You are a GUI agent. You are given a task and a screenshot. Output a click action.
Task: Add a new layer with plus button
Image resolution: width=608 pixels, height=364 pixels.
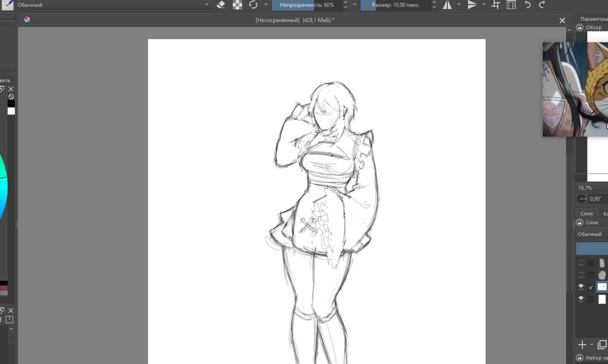[x=582, y=345]
